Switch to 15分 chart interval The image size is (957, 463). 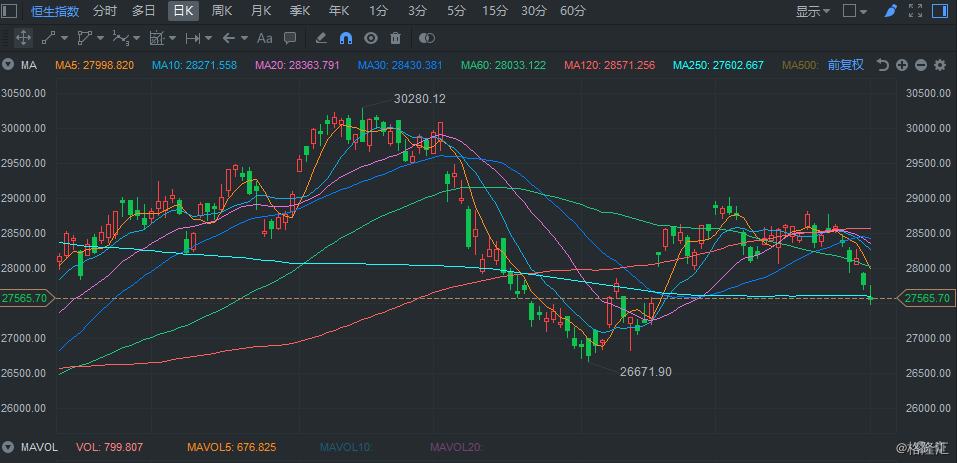click(494, 10)
